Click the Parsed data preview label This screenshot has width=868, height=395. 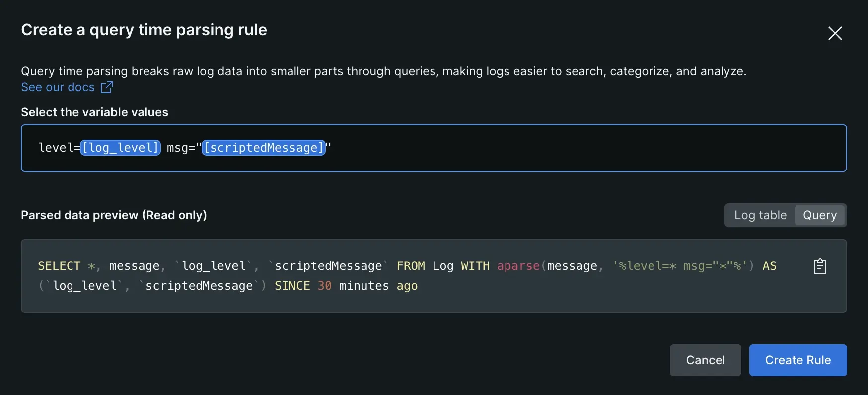[x=114, y=215]
